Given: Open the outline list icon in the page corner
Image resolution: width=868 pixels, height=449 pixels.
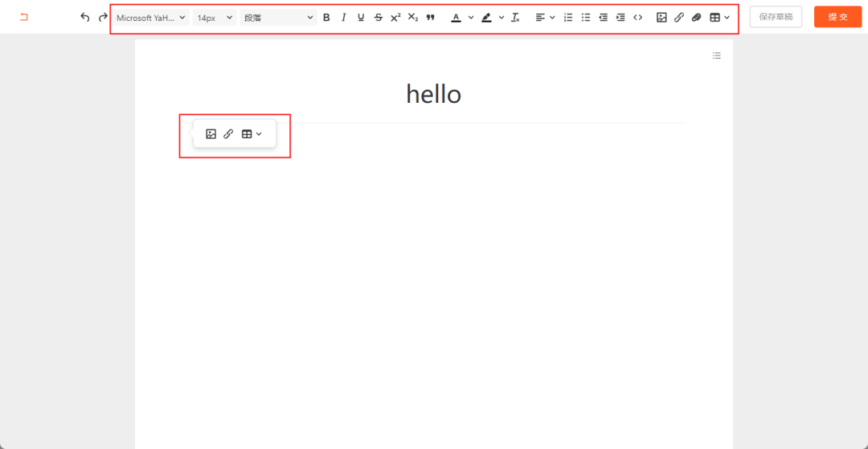Looking at the screenshot, I should 717,55.
